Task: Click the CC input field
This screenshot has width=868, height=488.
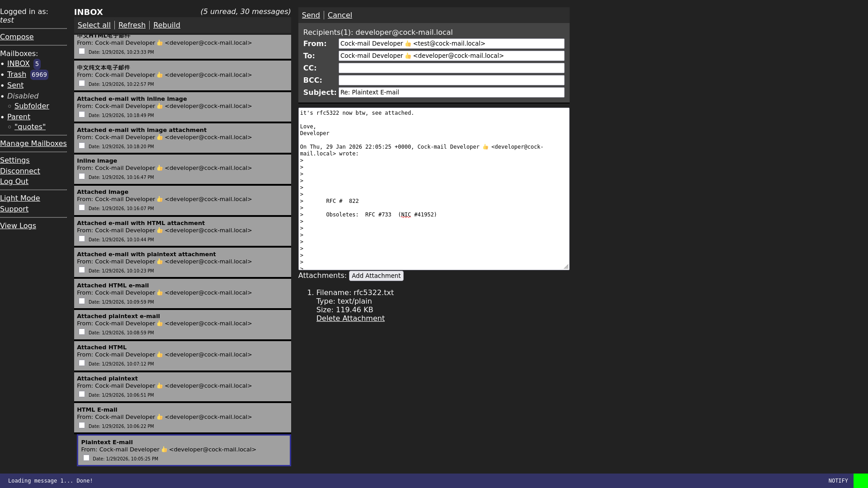Action: click(451, 68)
